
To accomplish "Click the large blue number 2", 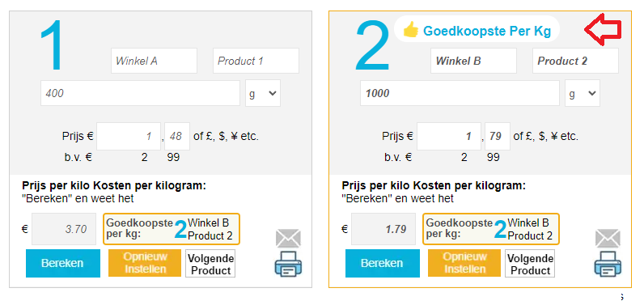I will click(x=371, y=45).
